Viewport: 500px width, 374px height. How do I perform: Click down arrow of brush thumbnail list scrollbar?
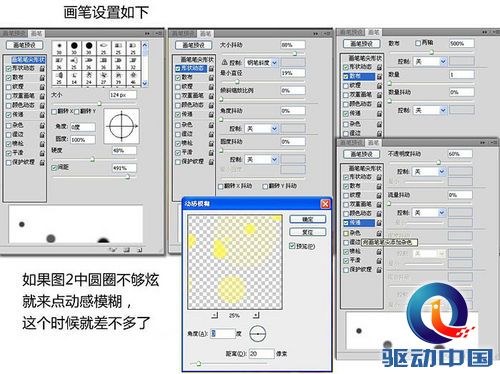(x=145, y=84)
